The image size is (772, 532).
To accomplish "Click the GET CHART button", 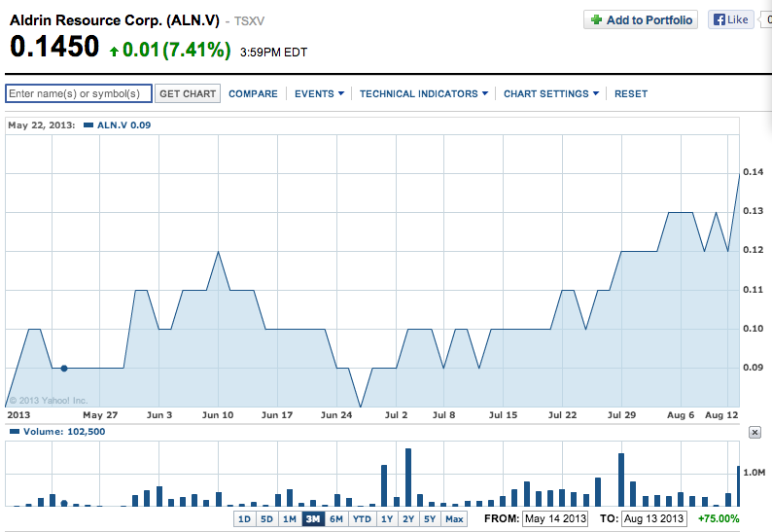I will (x=188, y=93).
